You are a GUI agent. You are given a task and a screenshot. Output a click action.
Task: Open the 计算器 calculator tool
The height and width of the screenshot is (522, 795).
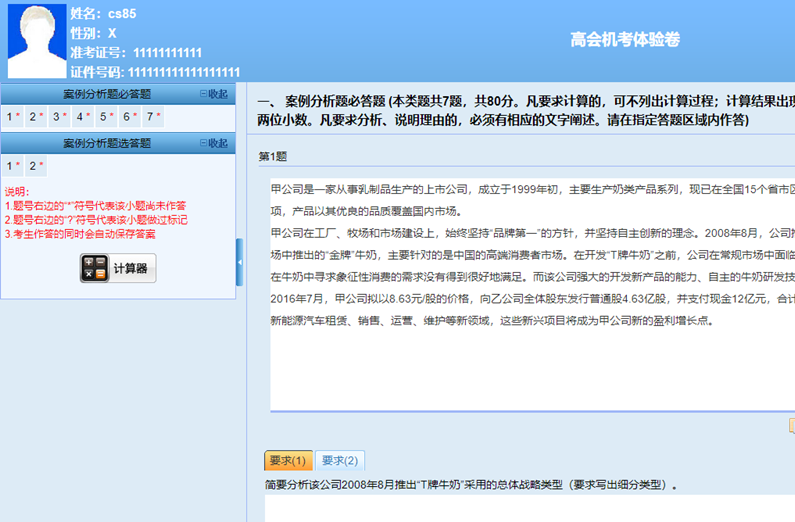coord(118,268)
